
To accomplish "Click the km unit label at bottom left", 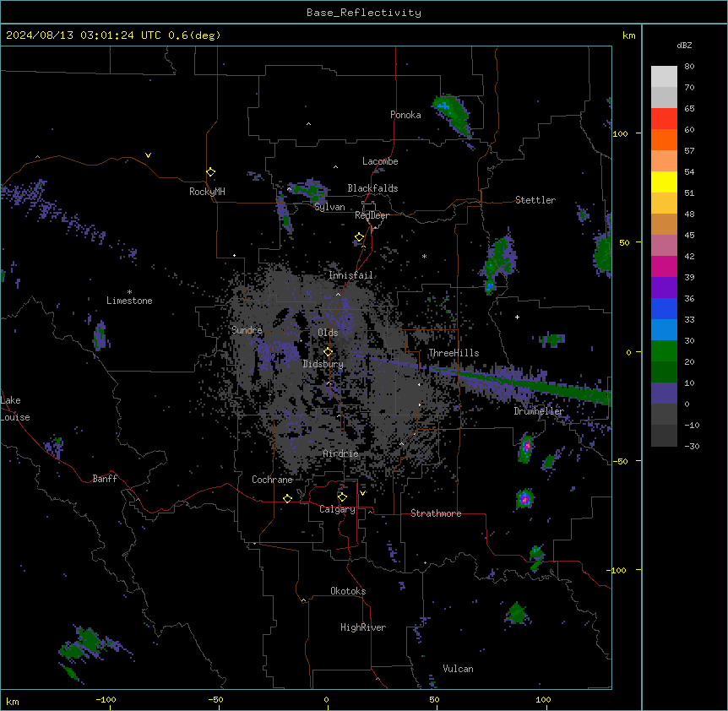I will pyautogui.click(x=13, y=702).
